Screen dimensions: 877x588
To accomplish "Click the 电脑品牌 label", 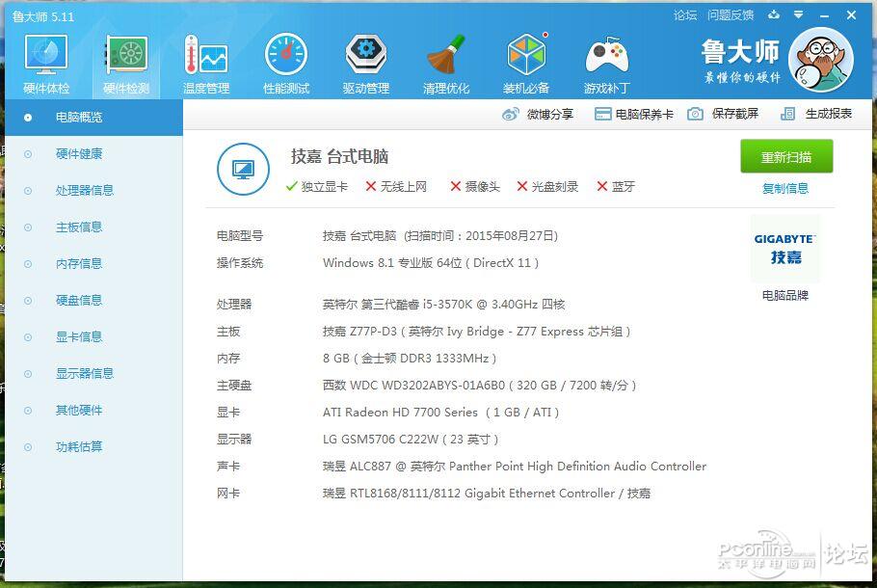I will click(x=785, y=295).
